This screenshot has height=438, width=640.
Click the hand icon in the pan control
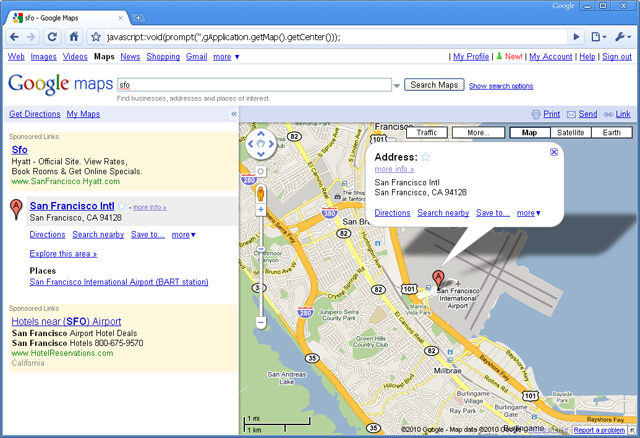coord(261,144)
